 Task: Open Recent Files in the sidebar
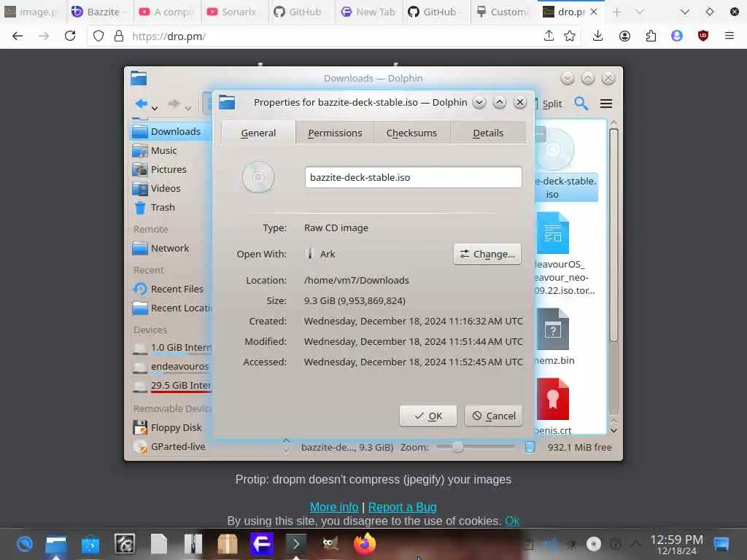[171, 289]
